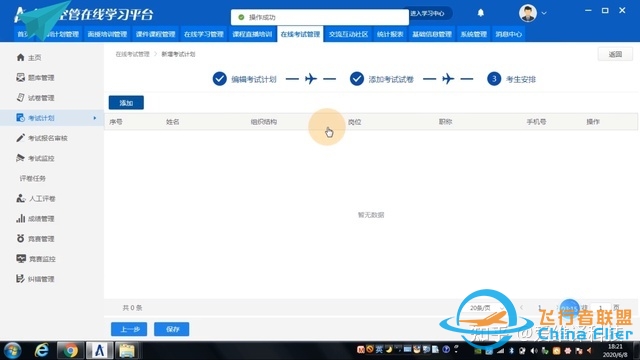The height and width of the screenshot is (360, 640).
Task: Expand 考试计划 submenu arrow
Action: tap(95, 118)
